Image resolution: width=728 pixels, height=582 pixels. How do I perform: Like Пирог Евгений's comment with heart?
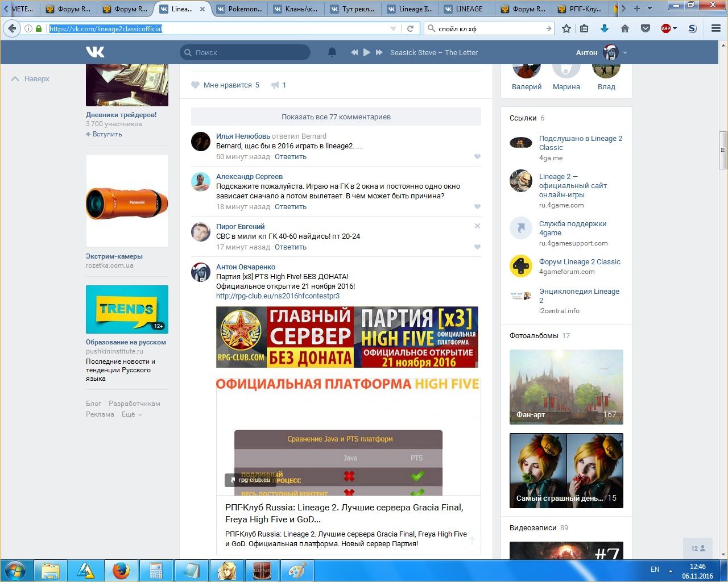tap(477, 247)
